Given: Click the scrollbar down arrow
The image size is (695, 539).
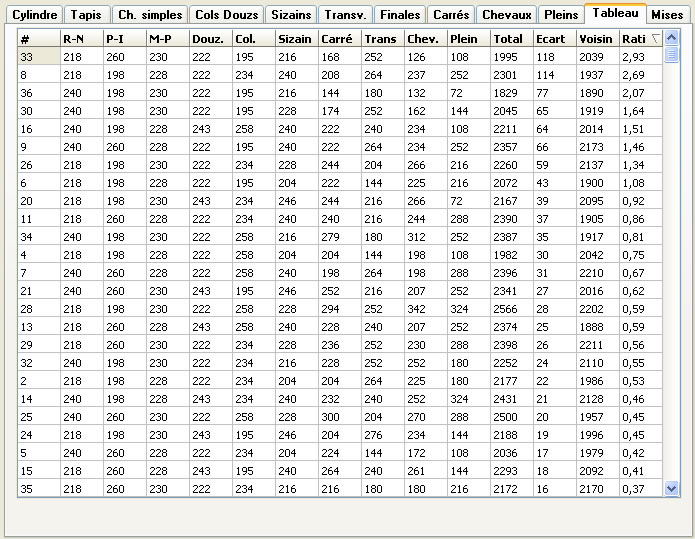Looking at the screenshot, I should coord(671,489).
